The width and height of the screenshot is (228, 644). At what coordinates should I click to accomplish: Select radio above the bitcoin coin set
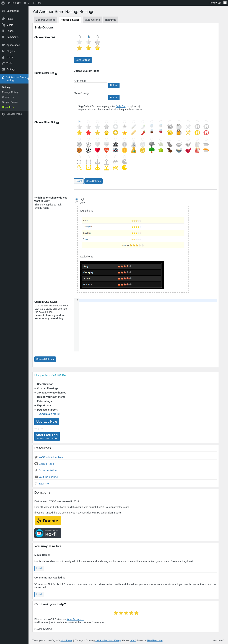(x=142, y=139)
